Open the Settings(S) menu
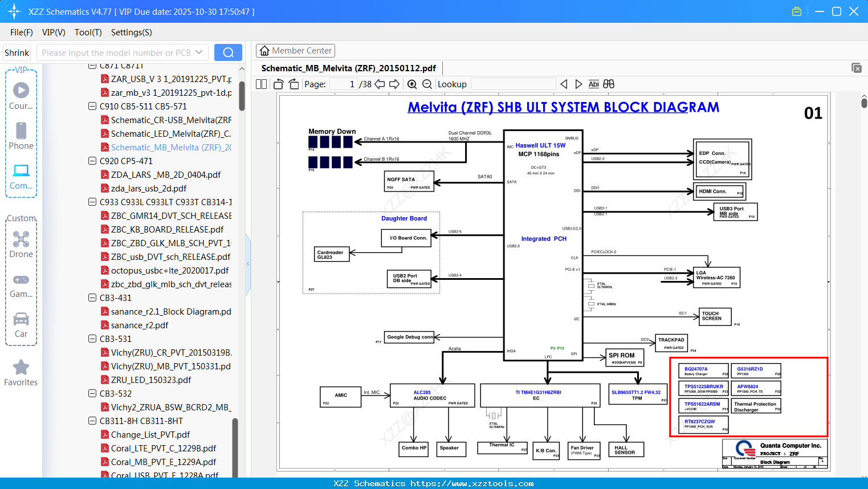 coord(132,32)
